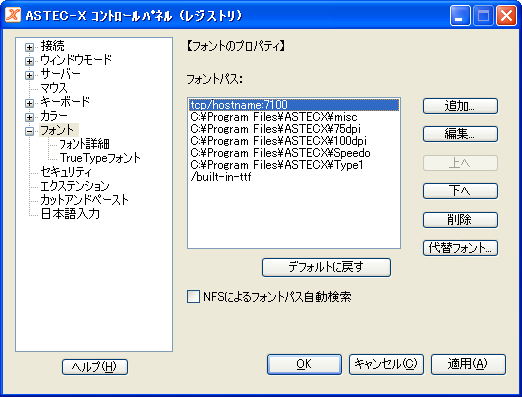The height and width of the screenshot is (397, 522).
Task: Select カラー in the settings tree
Action: click(54, 116)
